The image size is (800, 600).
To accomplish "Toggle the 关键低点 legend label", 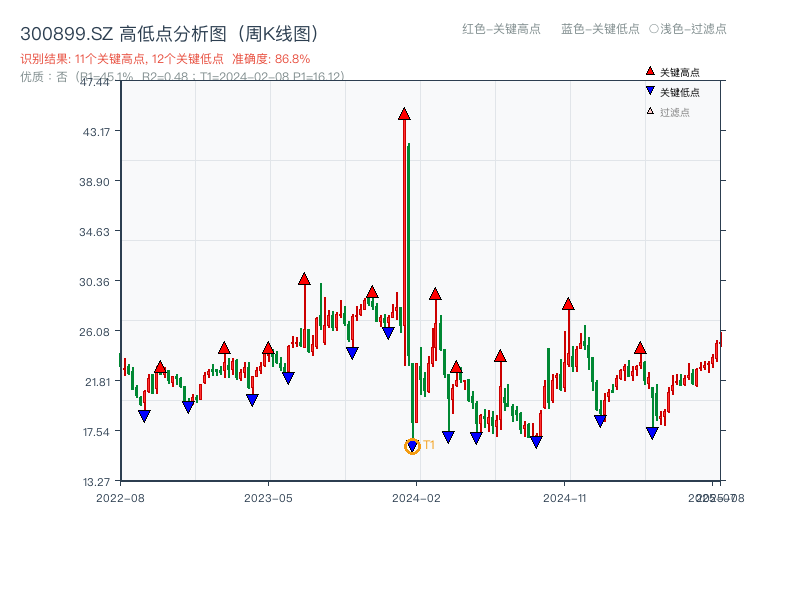I will (680, 92).
